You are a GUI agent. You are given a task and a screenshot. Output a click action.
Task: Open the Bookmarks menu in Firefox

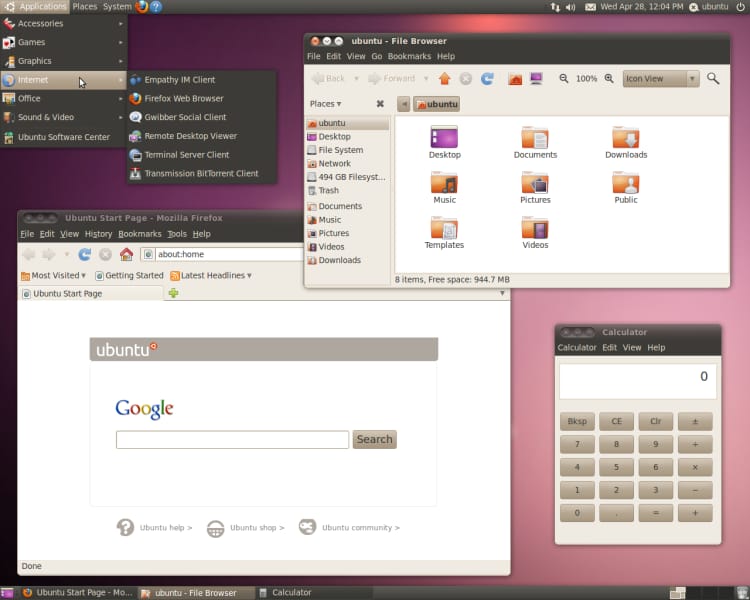(139, 233)
